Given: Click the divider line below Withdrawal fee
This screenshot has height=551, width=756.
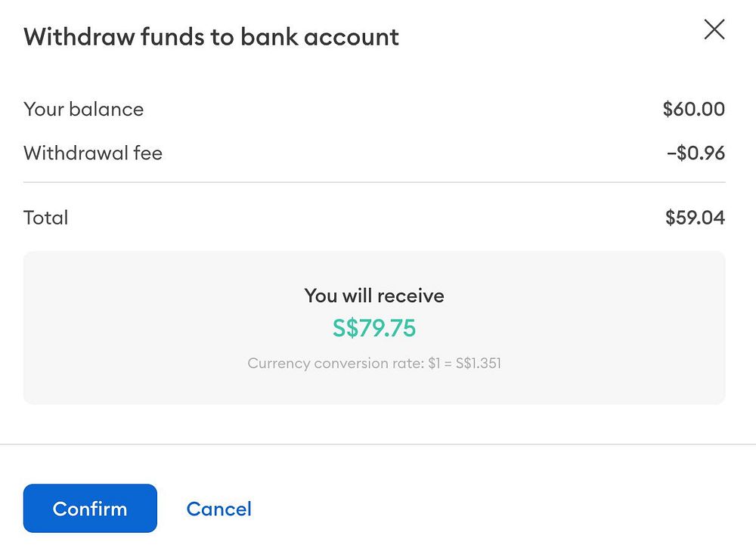Looking at the screenshot, I should coord(374,182).
